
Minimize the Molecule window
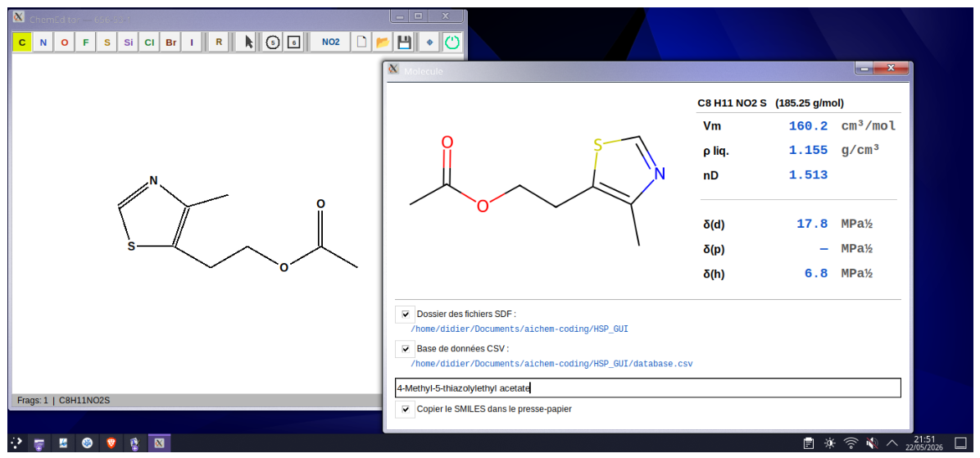[x=866, y=69]
